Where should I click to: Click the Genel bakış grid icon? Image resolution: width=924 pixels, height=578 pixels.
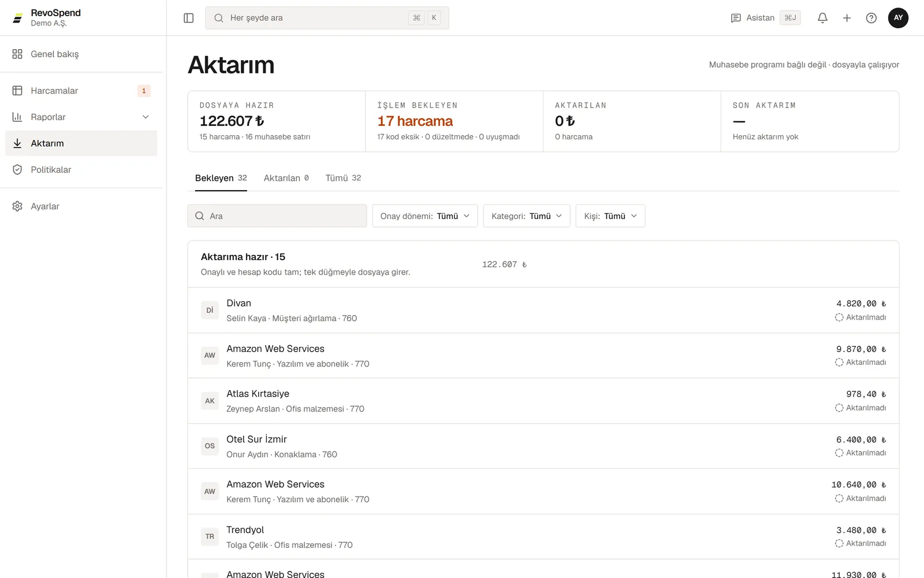tap(17, 54)
